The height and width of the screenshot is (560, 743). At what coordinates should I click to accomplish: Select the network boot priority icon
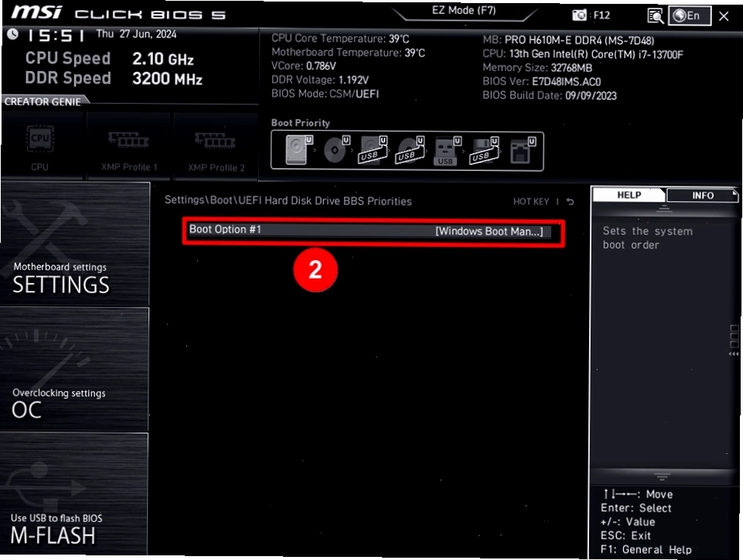click(x=523, y=151)
